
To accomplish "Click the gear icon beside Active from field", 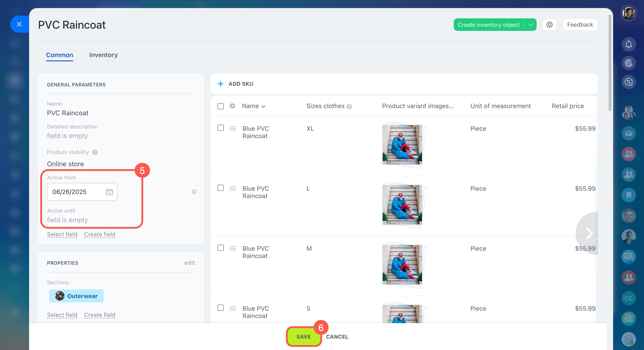I will [194, 192].
